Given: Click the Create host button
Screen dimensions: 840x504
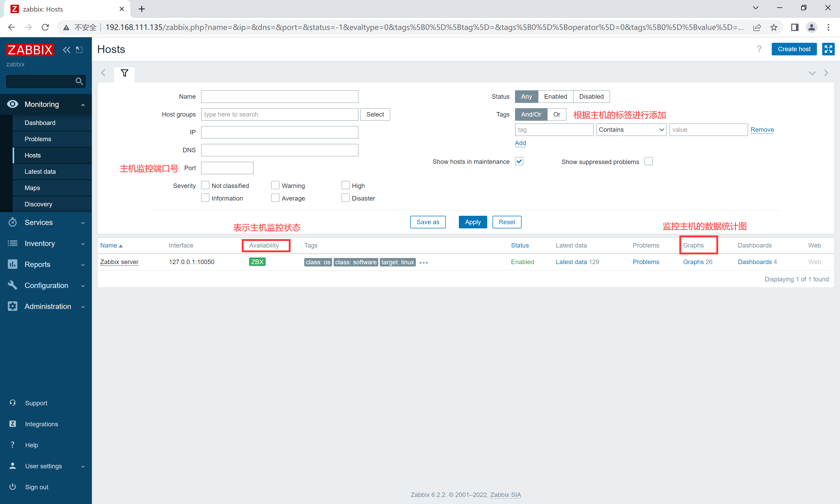Looking at the screenshot, I should (x=794, y=49).
